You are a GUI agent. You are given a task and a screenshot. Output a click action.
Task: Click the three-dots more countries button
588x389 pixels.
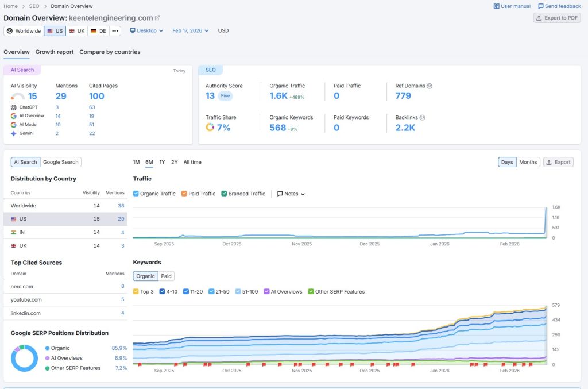[115, 31]
